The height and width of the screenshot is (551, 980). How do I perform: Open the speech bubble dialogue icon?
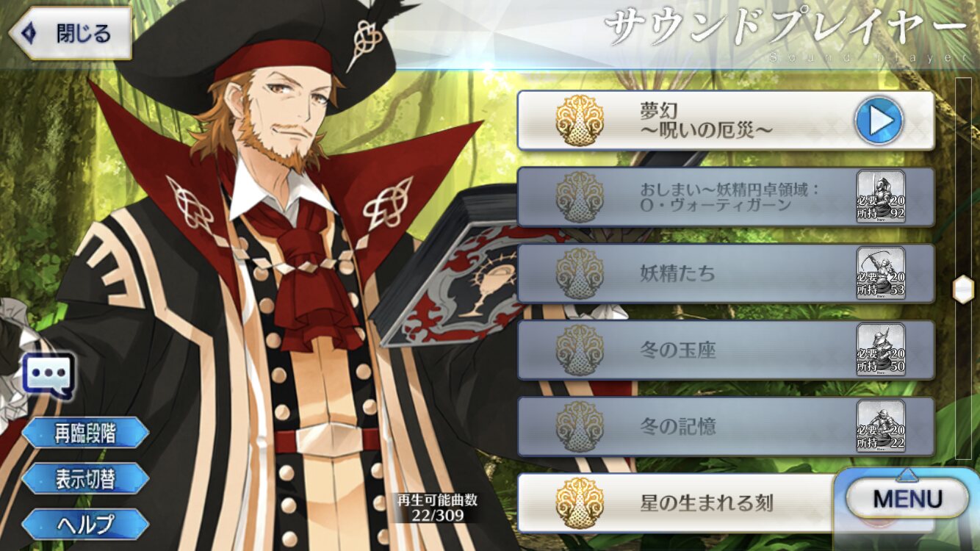tap(48, 375)
